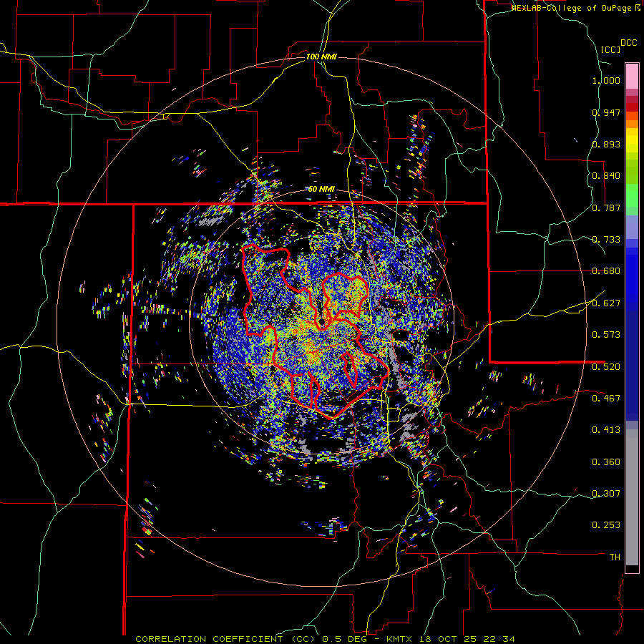Screen dimensions: 644x644
Task: Click the 0.680 scale value
Action: (606, 271)
